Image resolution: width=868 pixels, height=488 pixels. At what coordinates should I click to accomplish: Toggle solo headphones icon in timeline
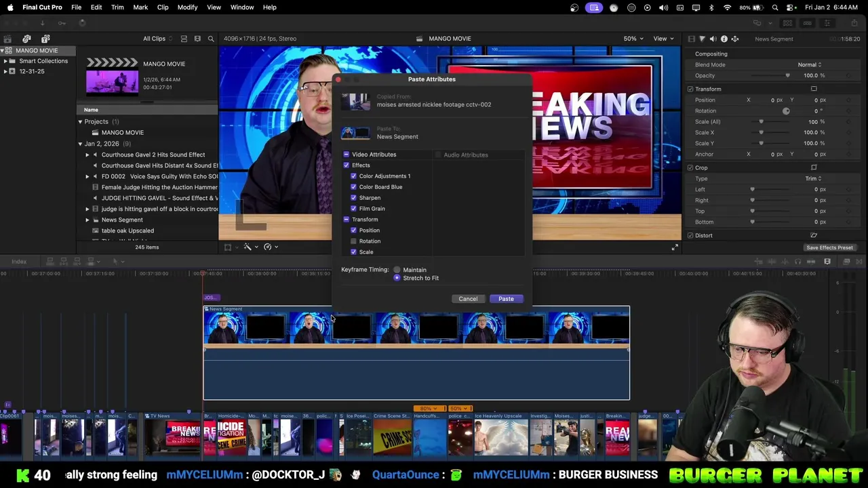tap(798, 262)
